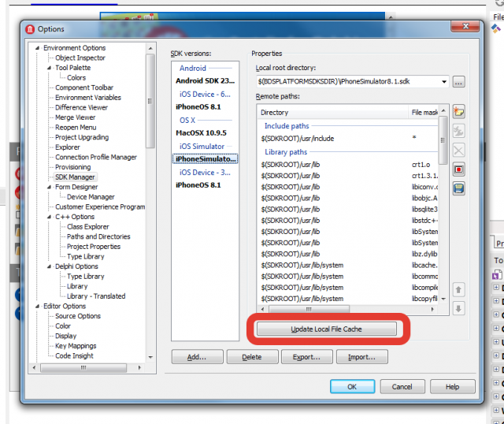Viewport: 504px width, 424px height.
Task: Select Merge Viewer in tree
Action: 76,117
